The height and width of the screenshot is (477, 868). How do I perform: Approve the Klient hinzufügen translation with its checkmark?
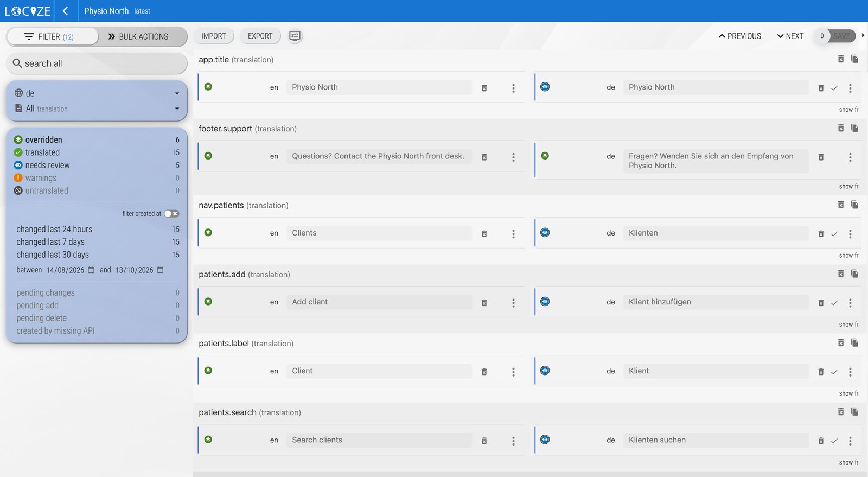coord(834,303)
